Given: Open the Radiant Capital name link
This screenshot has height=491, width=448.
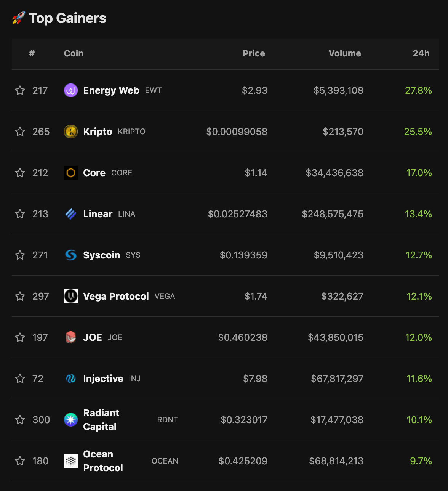Looking at the screenshot, I should 101,420.
